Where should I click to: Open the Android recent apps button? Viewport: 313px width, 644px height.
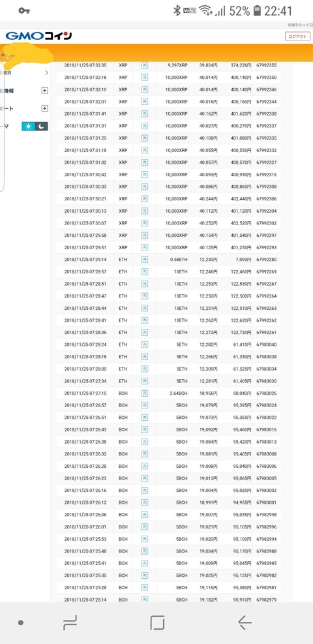[70, 622]
